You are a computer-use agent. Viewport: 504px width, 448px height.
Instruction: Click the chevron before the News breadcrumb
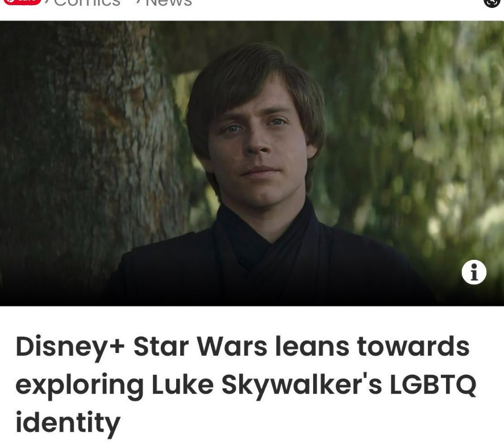138,2
